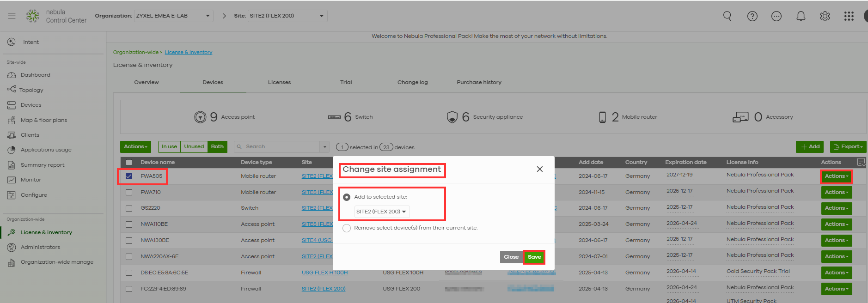This screenshot has height=303, width=868.
Task: Switch to the Trial tab
Action: coord(346,82)
